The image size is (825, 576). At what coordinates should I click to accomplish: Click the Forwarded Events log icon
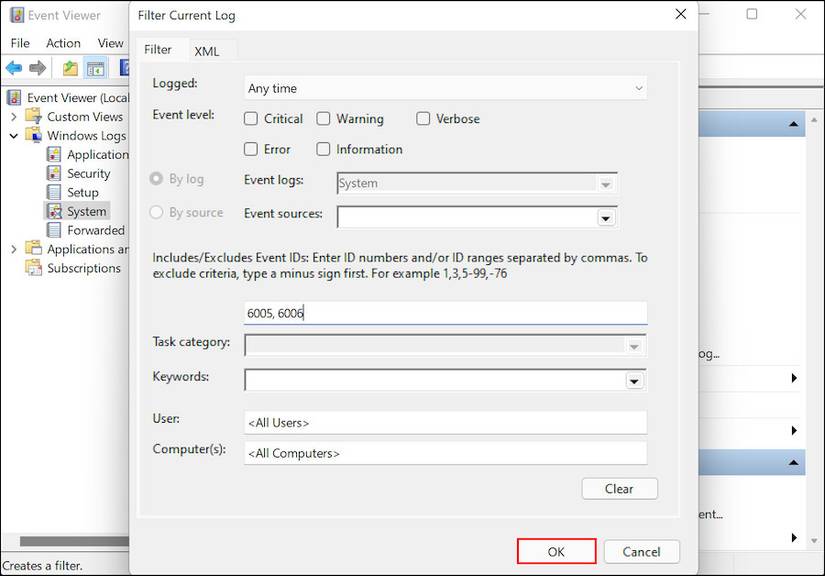[x=54, y=230]
